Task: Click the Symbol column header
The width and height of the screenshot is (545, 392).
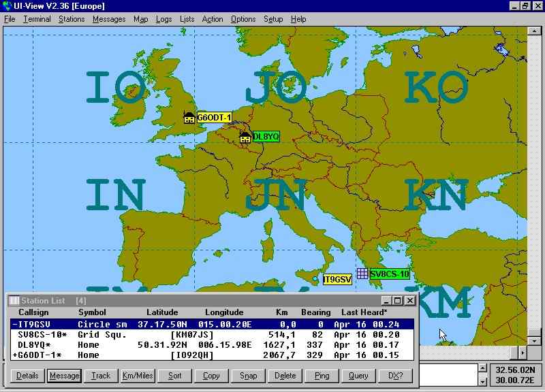Action: (x=92, y=312)
